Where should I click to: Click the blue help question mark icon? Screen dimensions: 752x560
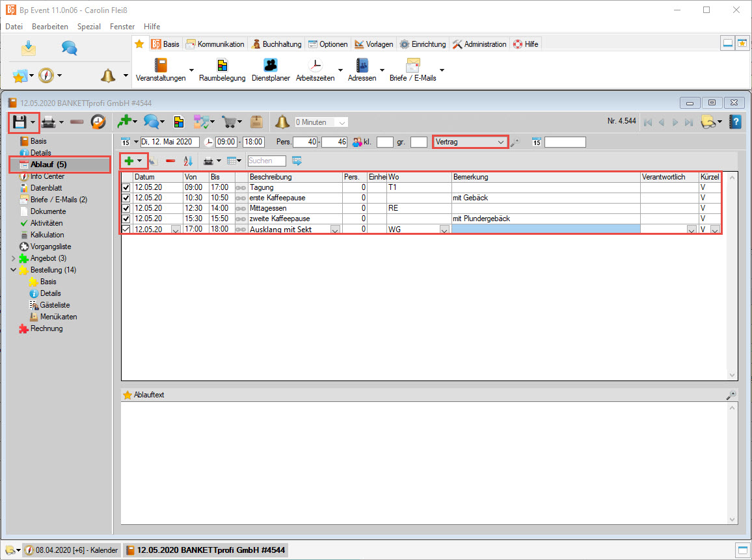(x=735, y=122)
